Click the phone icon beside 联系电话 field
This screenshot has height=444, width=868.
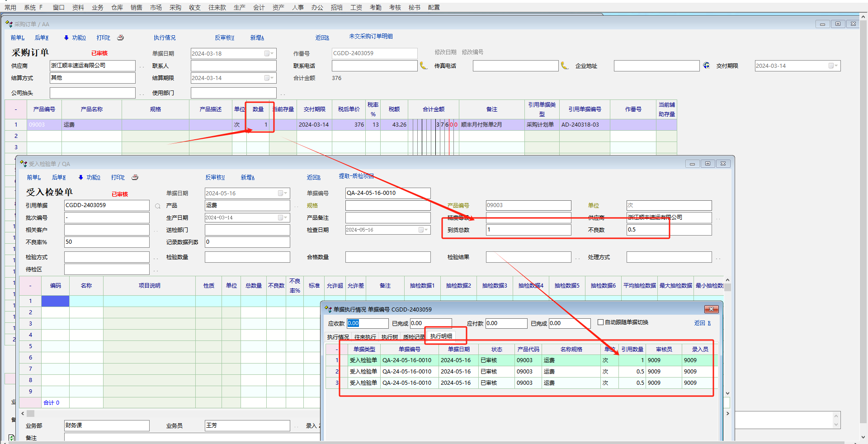click(x=423, y=66)
